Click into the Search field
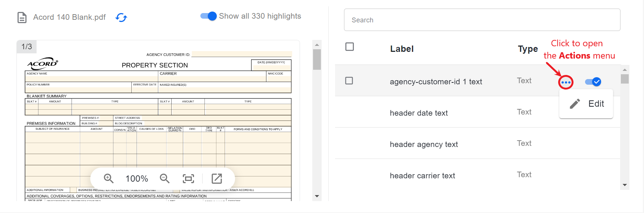644x213 pixels. 482,20
